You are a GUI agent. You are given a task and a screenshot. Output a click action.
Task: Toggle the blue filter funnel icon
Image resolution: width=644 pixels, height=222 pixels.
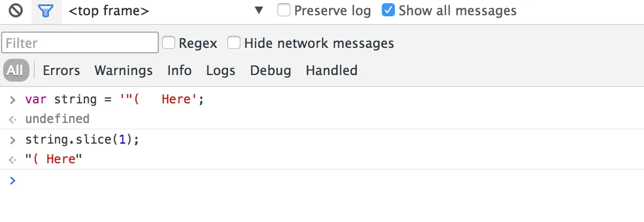click(46, 10)
